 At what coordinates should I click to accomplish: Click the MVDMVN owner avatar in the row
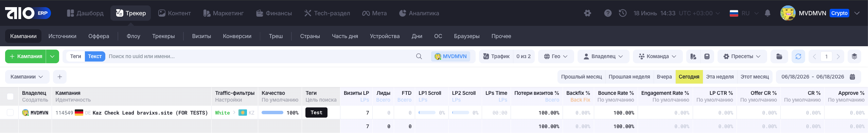[25, 113]
